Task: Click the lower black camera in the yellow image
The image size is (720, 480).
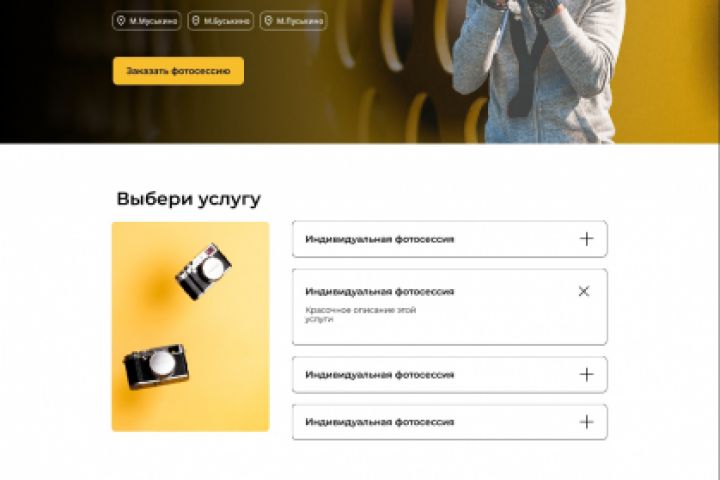Action: tap(156, 367)
